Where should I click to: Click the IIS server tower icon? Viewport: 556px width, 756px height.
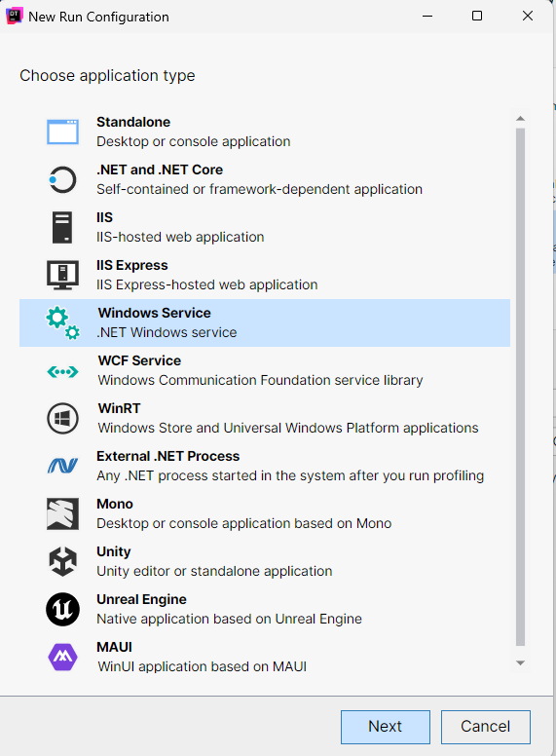(x=62, y=227)
